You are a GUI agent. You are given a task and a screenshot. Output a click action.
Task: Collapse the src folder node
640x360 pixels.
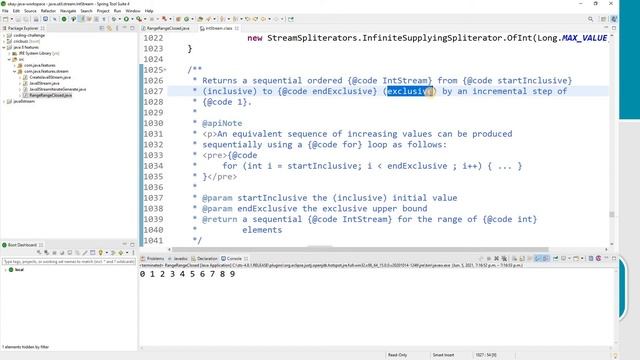9,60
